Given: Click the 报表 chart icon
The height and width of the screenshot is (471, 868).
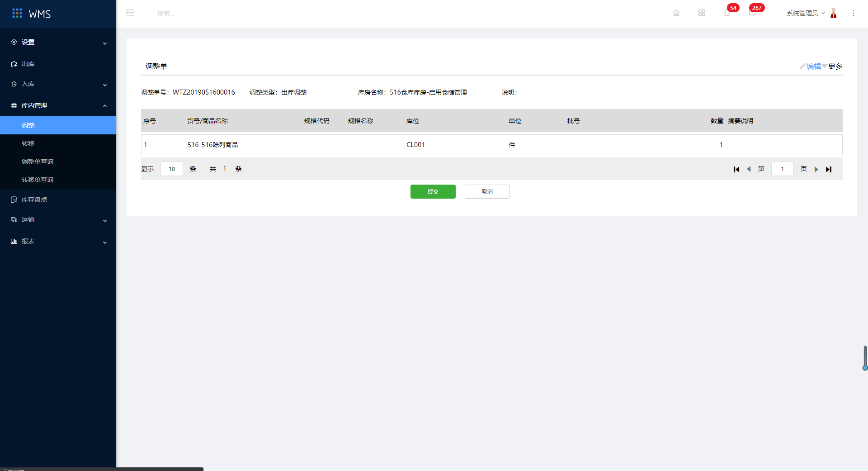Looking at the screenshot, I should [14, 241].
